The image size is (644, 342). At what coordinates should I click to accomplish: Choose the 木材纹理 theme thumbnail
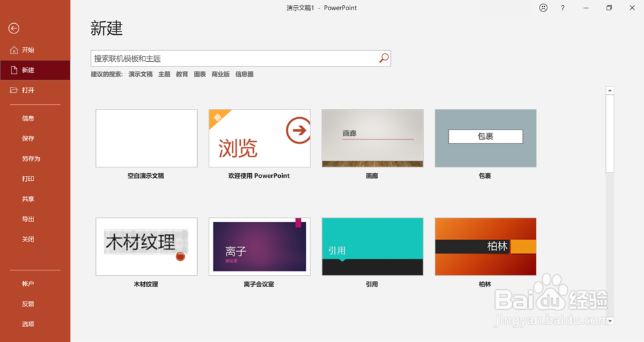(x=147, y=247)
